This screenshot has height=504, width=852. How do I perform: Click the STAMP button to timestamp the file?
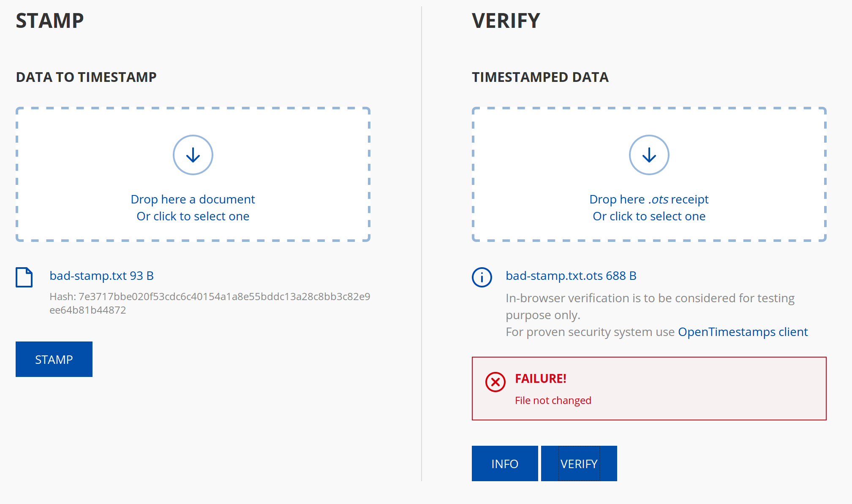click(x=54, y=359)
